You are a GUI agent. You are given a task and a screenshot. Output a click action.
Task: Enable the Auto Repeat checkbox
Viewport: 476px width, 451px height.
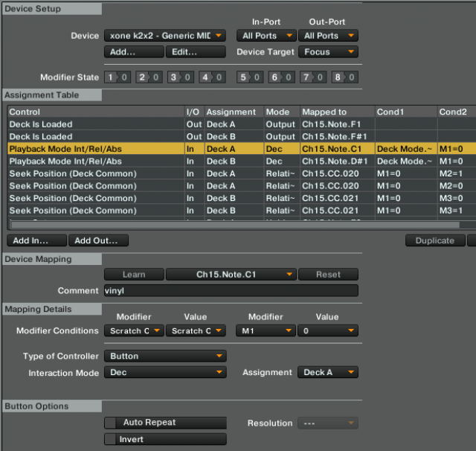pyautogui.click(x=110, y=423)
